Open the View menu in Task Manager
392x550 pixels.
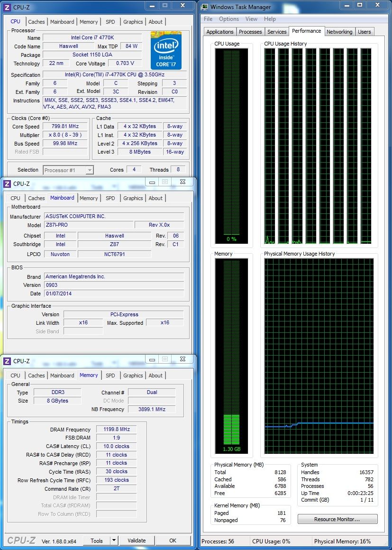point(252,19)
